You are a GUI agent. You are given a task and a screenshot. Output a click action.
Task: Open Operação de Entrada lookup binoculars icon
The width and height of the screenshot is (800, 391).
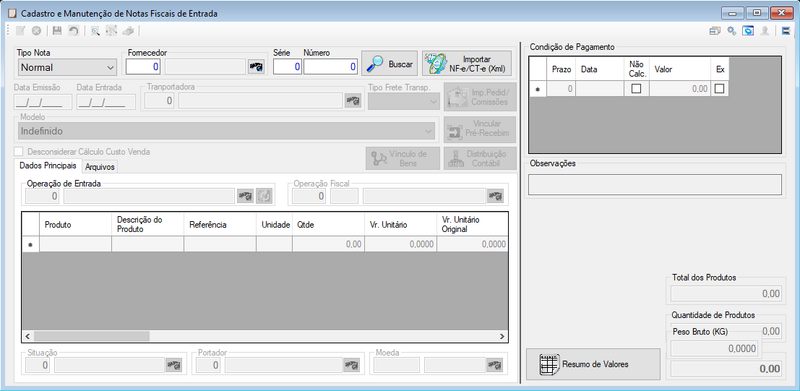[x=245, y=196]
